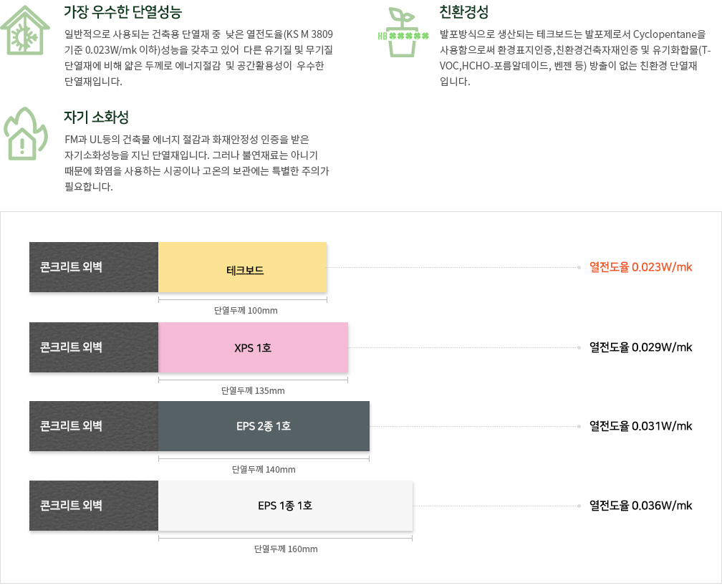Click 콘크리트 외벽 block beside XPS 1호

point(94,347)
